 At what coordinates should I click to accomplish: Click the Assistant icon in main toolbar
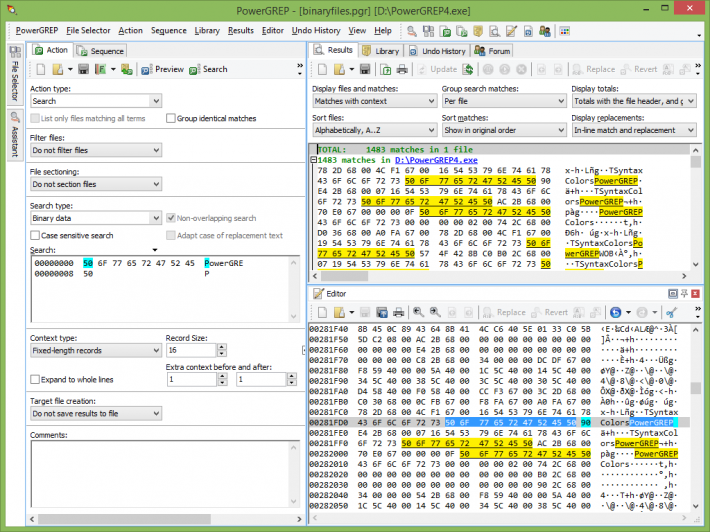(412, 31)
